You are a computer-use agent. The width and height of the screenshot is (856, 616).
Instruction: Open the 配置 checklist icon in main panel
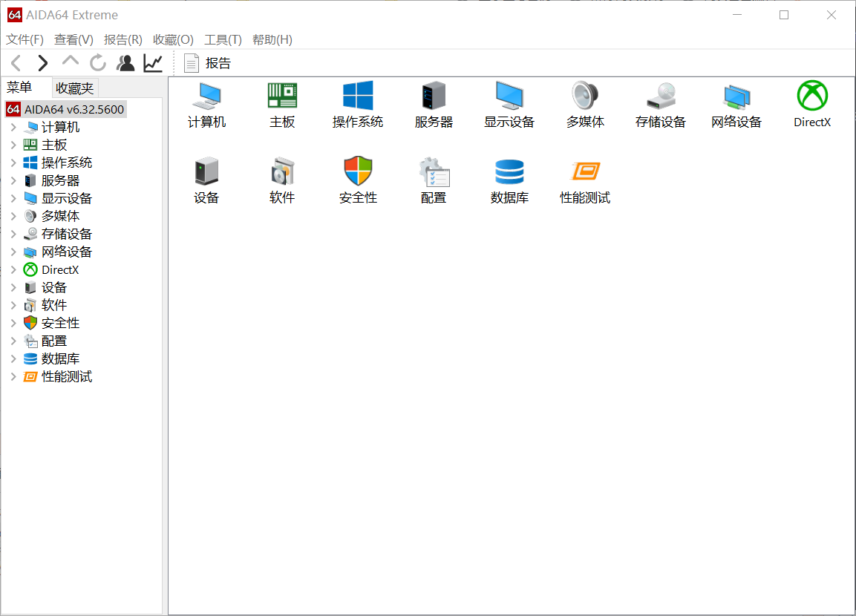pos(434,172)
